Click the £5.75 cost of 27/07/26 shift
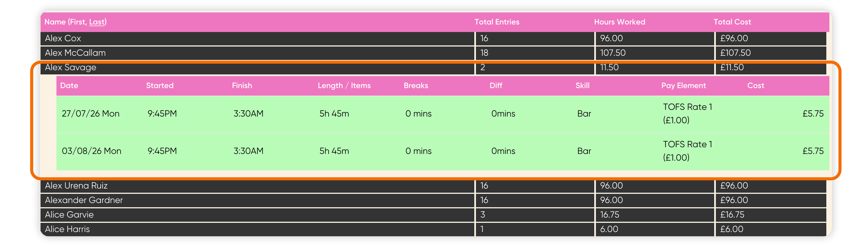 coord(813,114)
